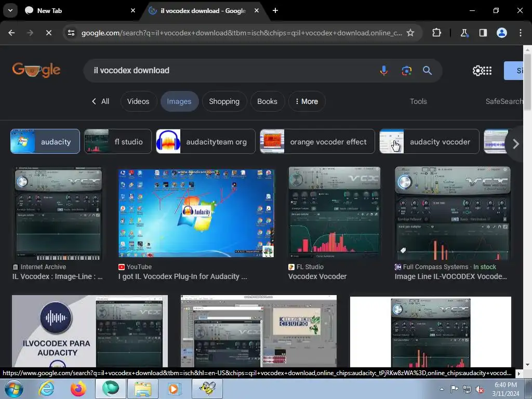
Task: Click the search query input field
Action: [x=231, y=71]
